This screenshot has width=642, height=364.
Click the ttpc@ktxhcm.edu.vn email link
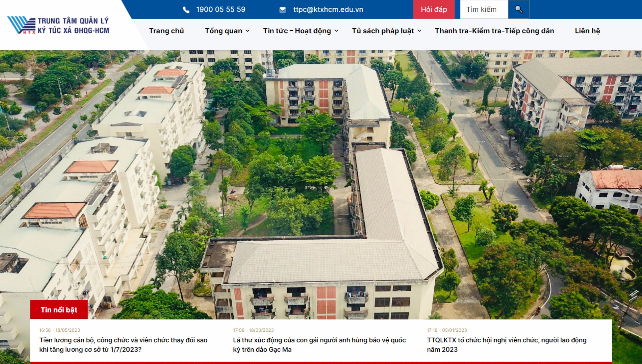point(328,9)
